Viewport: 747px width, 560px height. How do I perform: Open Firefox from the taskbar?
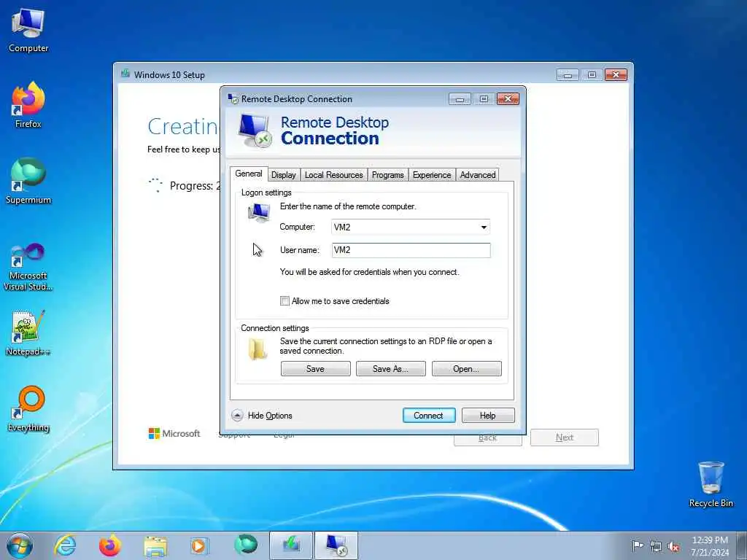[109, 545]
